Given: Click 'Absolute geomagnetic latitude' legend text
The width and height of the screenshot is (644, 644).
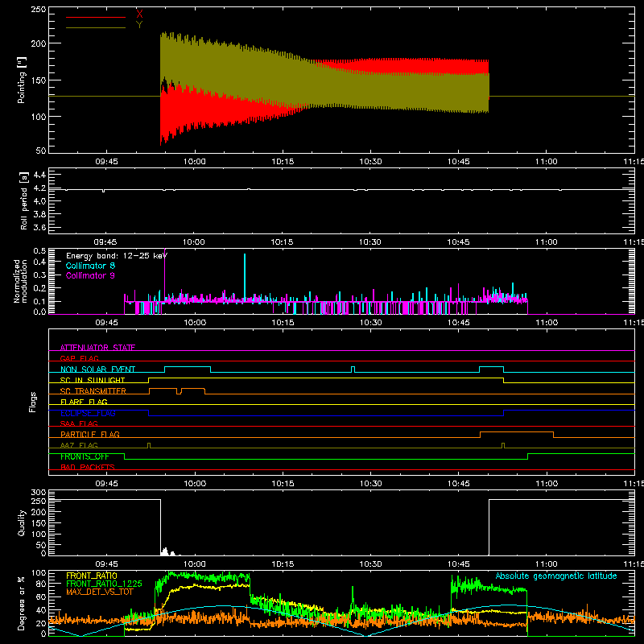Looking at the screenshot, I should tap(556, 576).
